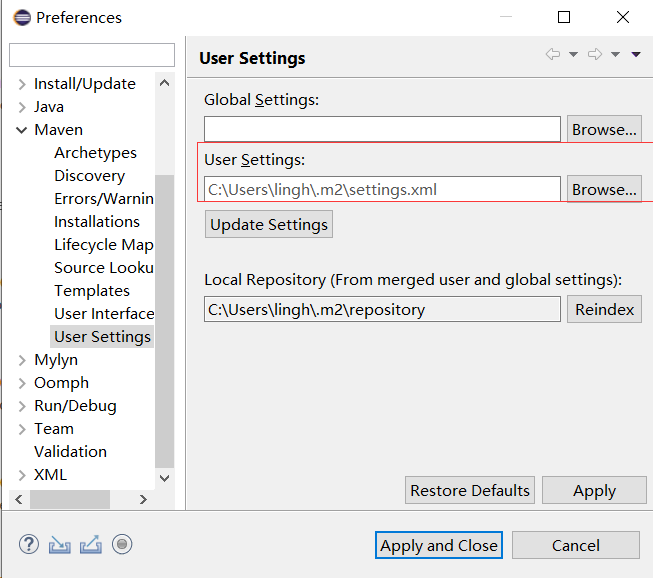Screen dimensions: 653x578
Task: Collapse the Maven tree node
Action: (22, 130)
